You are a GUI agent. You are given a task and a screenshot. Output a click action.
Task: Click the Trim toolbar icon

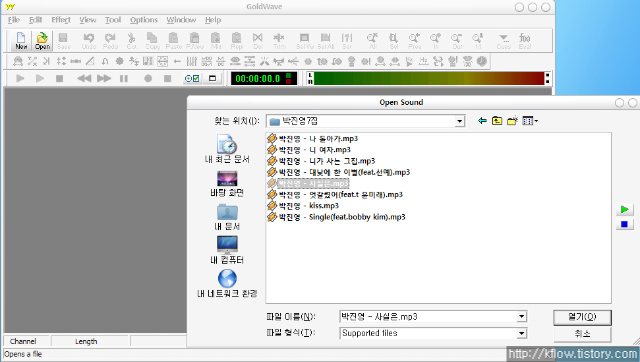point(279,41)
